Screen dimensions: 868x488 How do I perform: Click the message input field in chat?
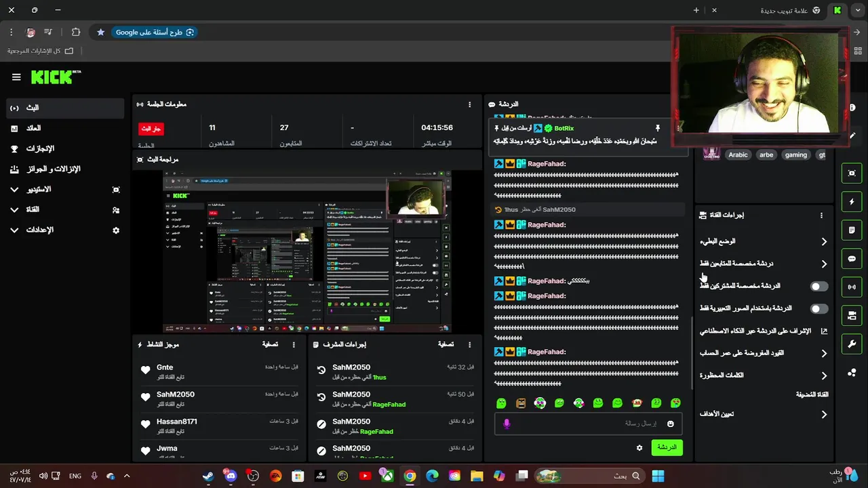(x=589, y=424)
